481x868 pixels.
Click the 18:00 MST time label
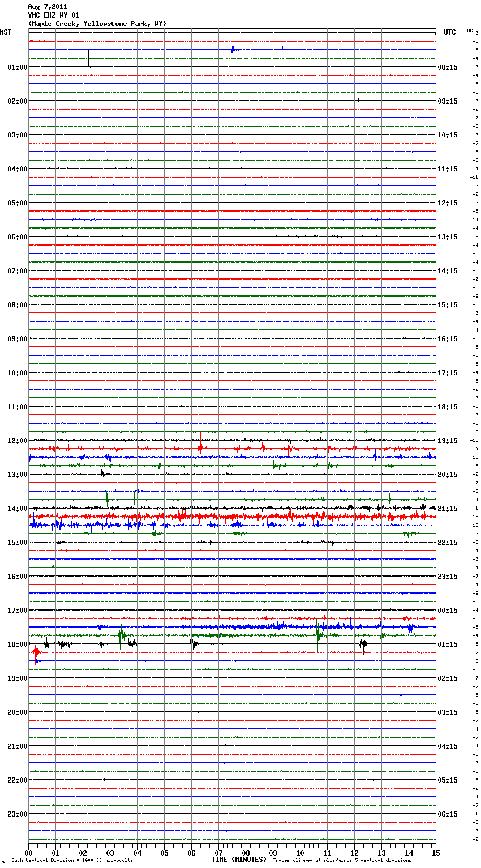click(18, 644)
